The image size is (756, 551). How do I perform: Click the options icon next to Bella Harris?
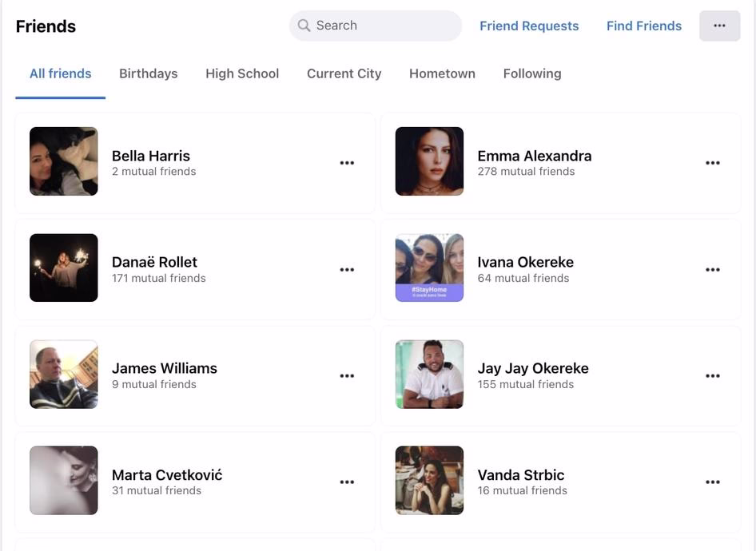coord(347,162)
